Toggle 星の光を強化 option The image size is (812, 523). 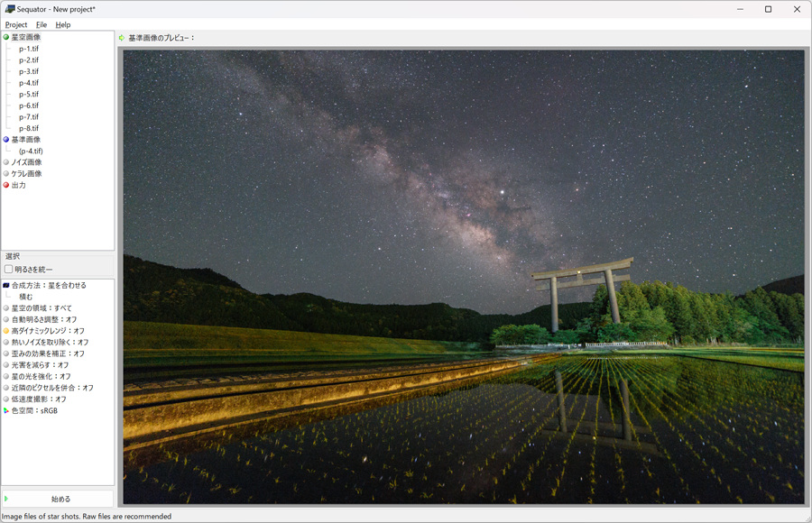[x=41, y=376]
